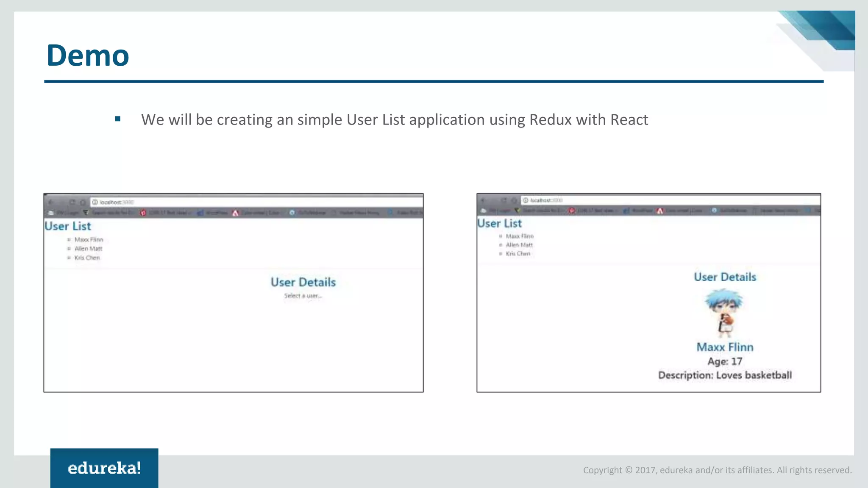Click Maxx Flinn in the left browser list
Viewport: 868px width, 488px height.
click(x=89, y=240)
